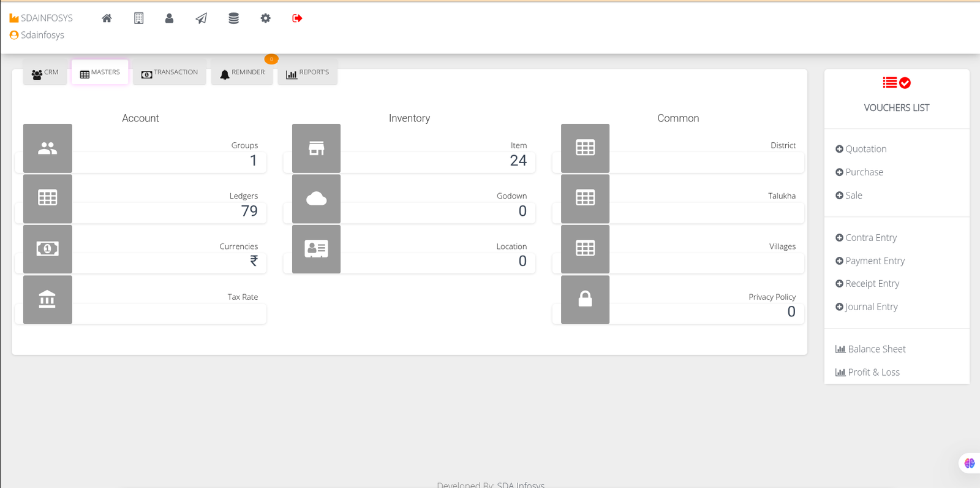Open the database stack icon
980x488 pixels.
pyautogui.click(x=233, y=18)
